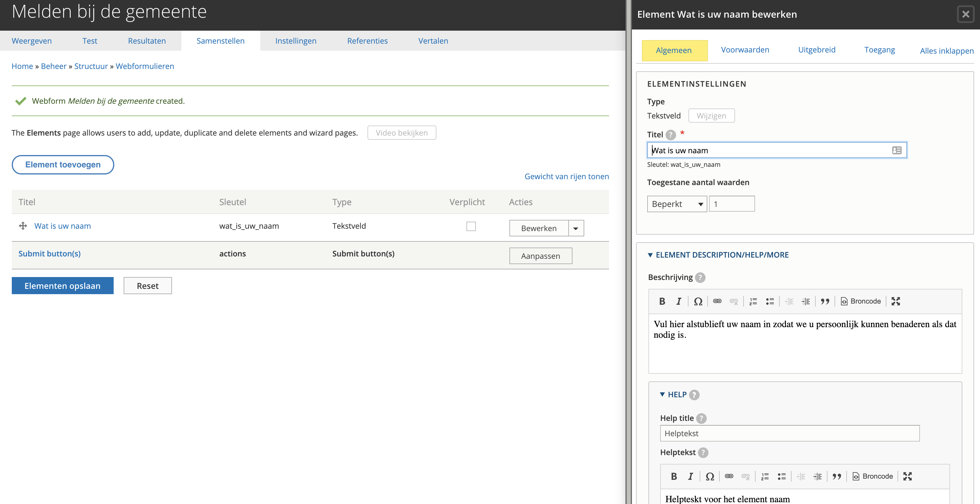Click token icon inside Titel field
The height and width of the screenshot is (504, 980).
(x=897, y=150)
